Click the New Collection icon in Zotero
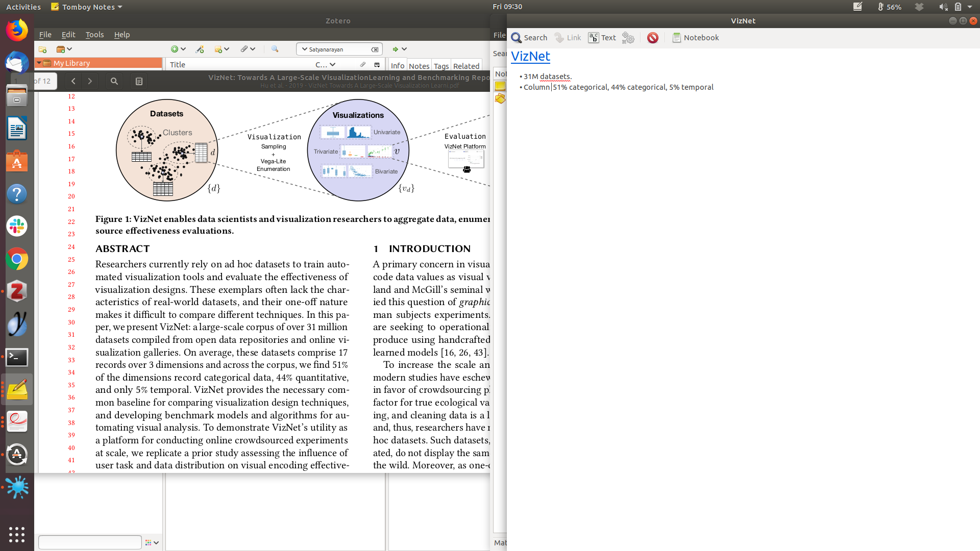 (x=43, y=49)
